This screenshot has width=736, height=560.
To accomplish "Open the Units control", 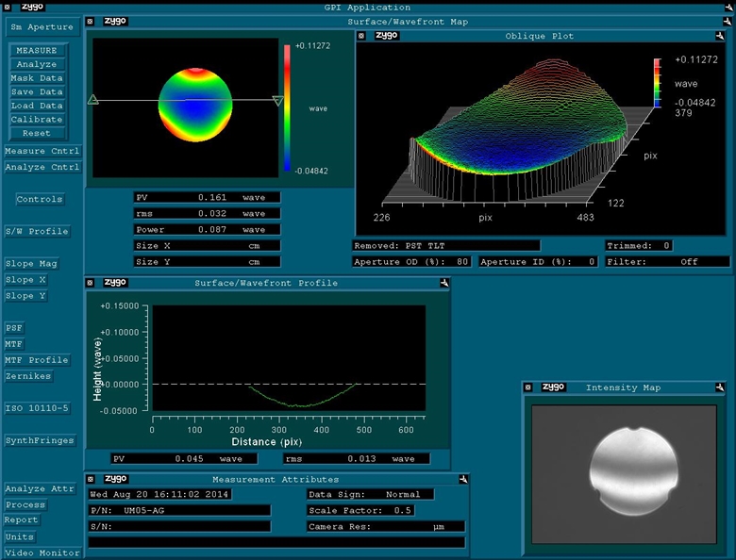I will coord(22,536).
